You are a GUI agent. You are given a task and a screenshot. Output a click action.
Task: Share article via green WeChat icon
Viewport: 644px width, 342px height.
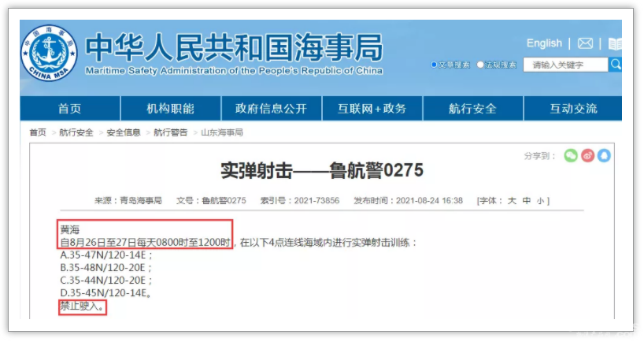click(571, 155)
